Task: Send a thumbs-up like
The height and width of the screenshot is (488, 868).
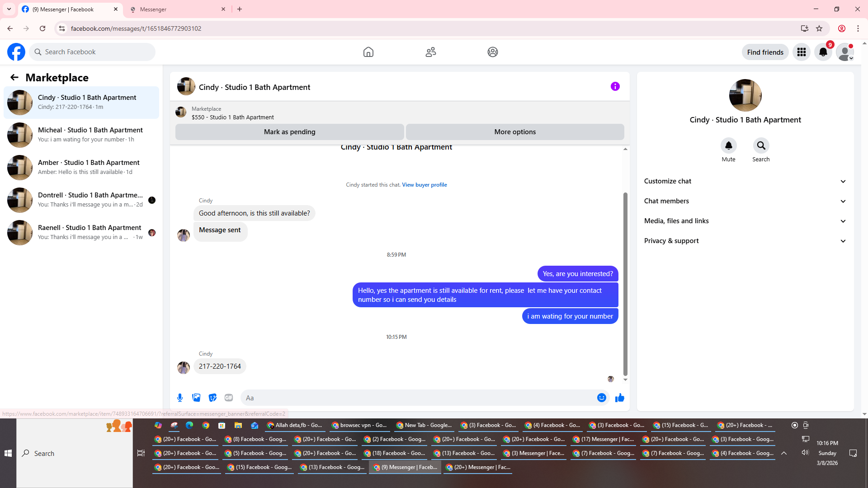Action: [x=619, y=398]
